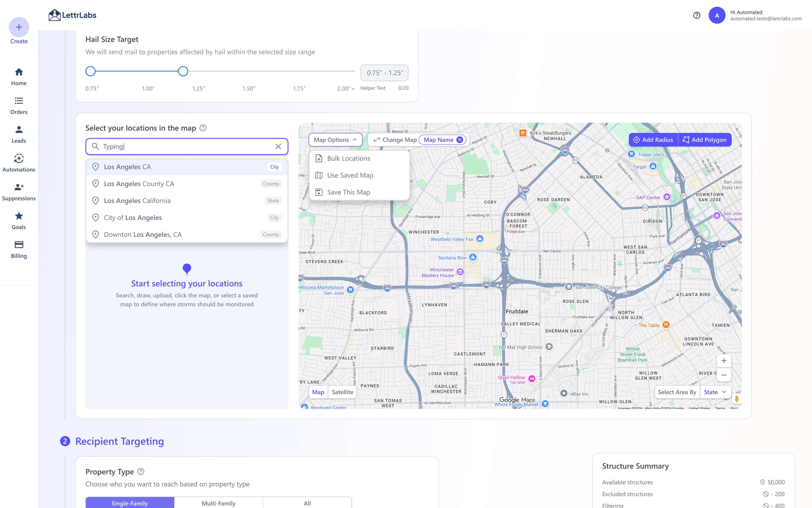Click the Whole Foods Market map pin

[545, 403]
